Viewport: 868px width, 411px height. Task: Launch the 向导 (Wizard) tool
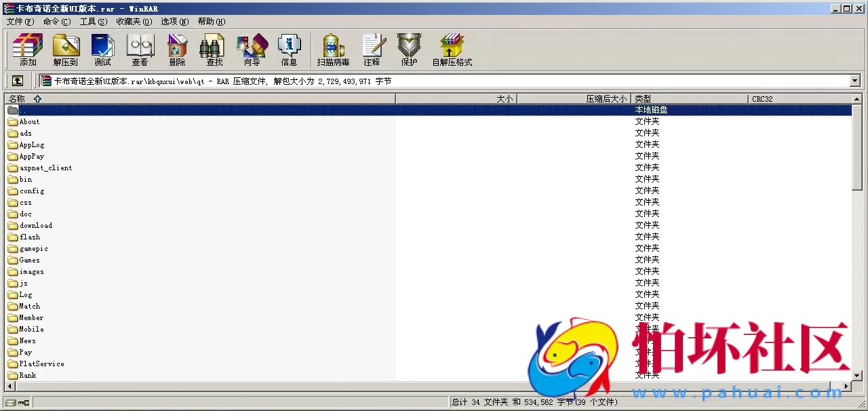pos(252,50)
